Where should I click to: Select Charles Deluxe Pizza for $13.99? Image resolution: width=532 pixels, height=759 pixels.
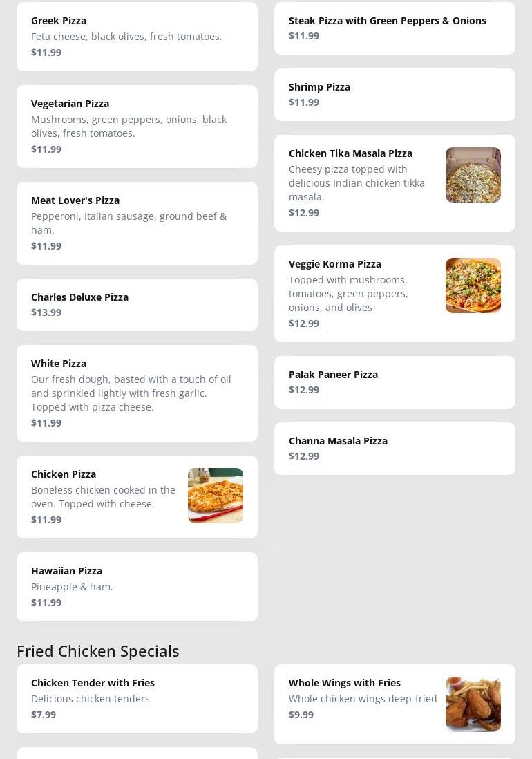137,304
